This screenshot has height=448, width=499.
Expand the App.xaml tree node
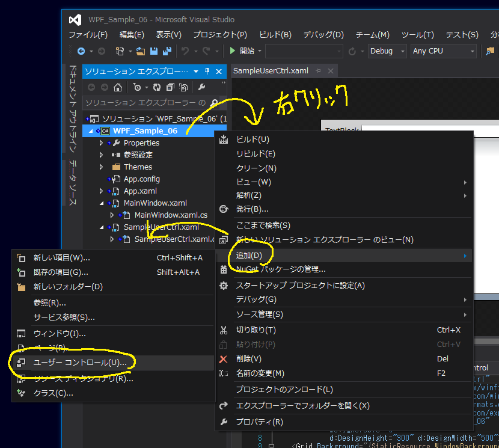click(101, 191)
